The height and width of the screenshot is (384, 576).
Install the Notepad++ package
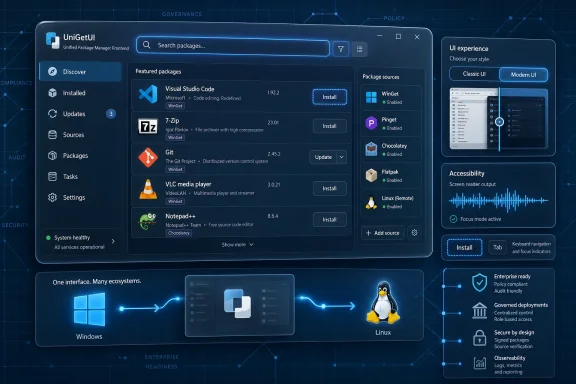330,219
